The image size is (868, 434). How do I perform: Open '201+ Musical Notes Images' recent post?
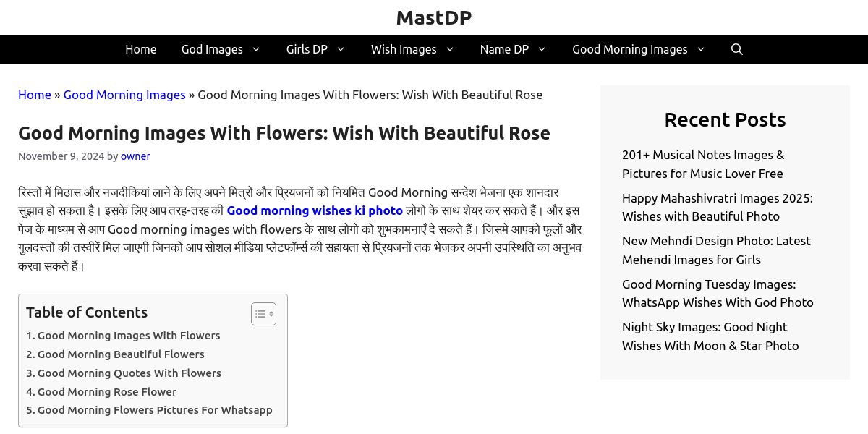click(703, 164)
